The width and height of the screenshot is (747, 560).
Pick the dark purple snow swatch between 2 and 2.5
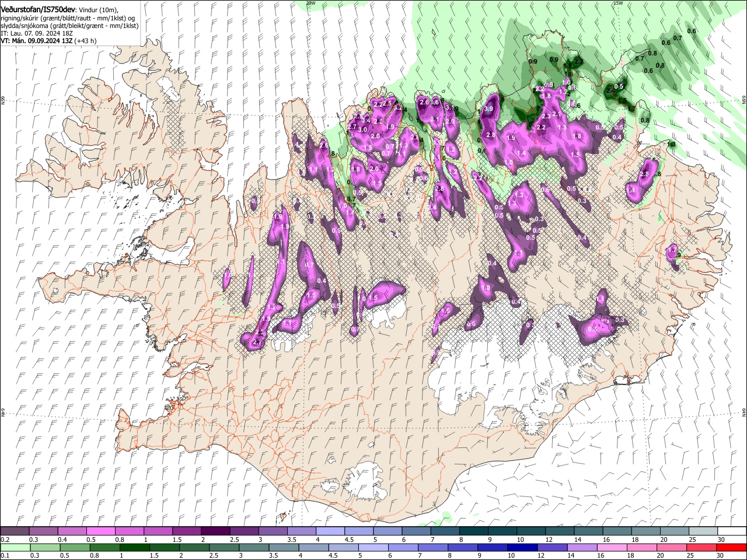215,531
